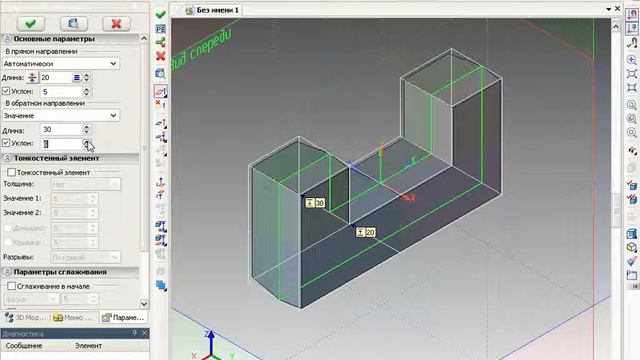The image size is (640, 360).
Task: Click the scroll down arrow in the properties panel
Action: (x=144, y=304)
